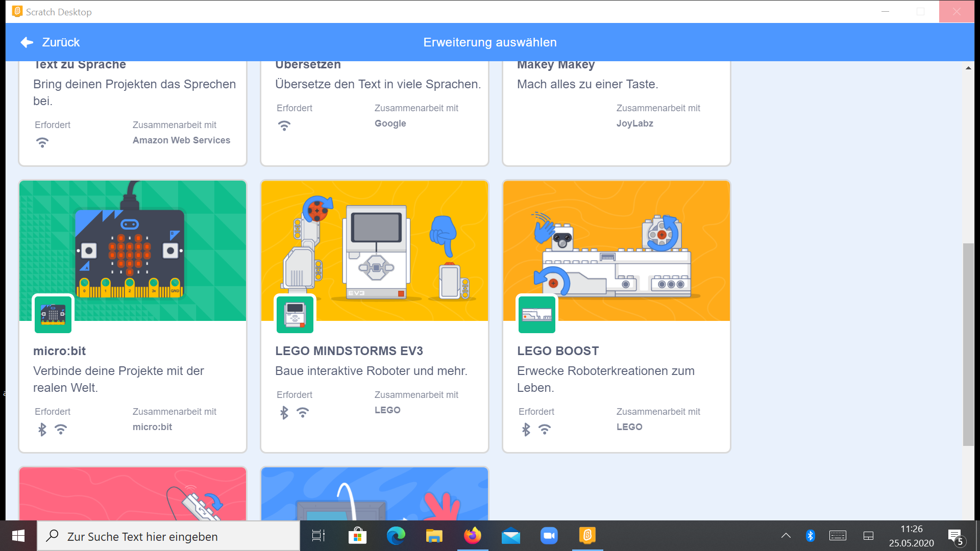This screenshot has width=980, height=551.
Task: Click 'JoyLabz' collaborator text
Action: (635, 123)
